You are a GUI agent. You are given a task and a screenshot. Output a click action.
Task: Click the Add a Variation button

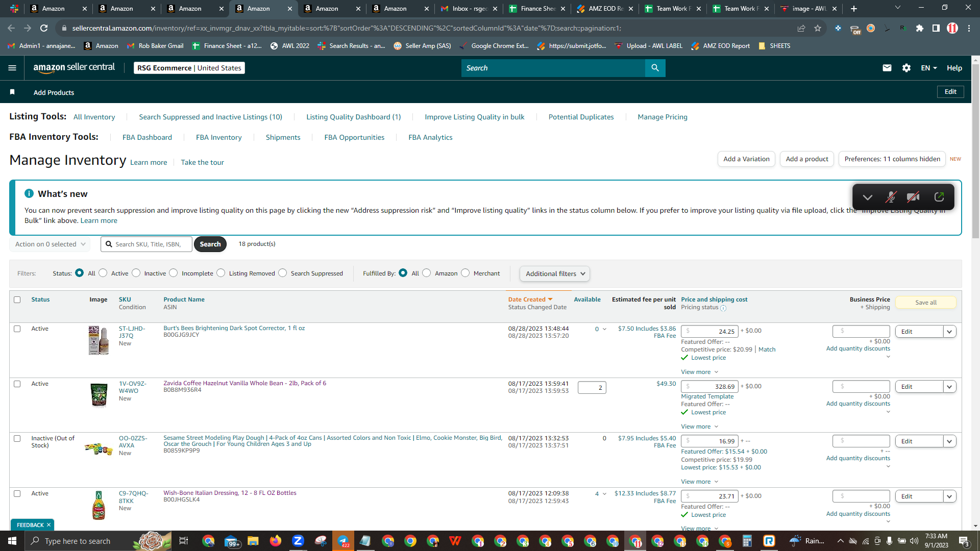pyautogui.click(x=746, y=159)
